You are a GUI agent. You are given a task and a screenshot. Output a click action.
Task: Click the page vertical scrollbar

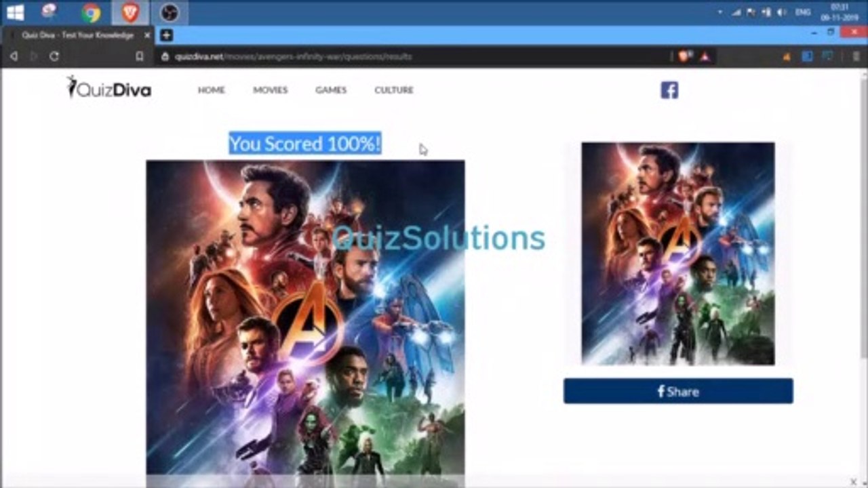click(x=863, y=217)
